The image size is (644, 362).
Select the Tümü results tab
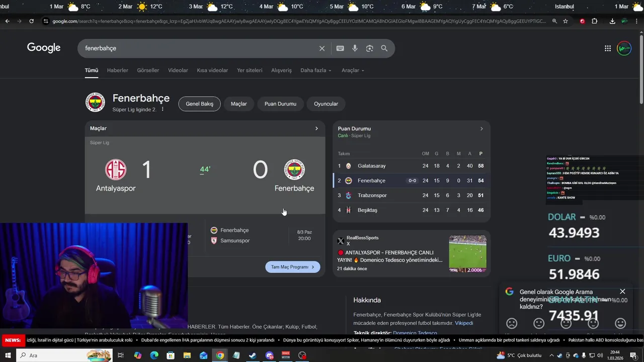pyautogui.click(x=92, y=70)
